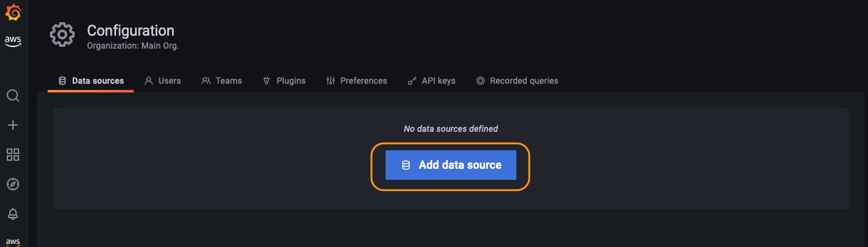
Task: Select the Data sources tab
Action: coord(91,81)
